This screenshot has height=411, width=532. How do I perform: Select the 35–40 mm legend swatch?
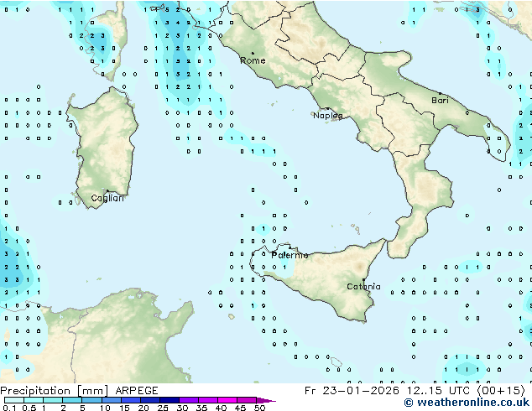(207, 400)
